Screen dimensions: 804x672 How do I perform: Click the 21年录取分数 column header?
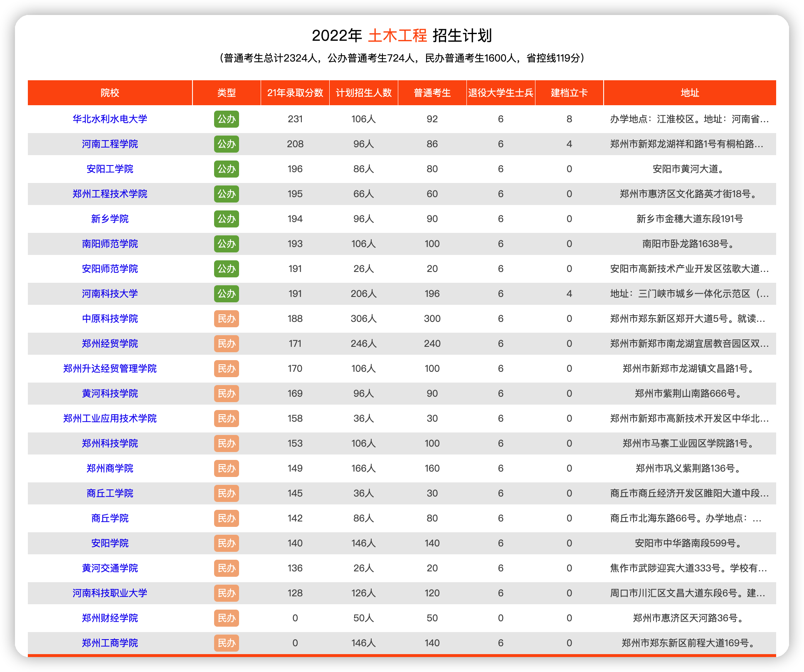(295, 93)
